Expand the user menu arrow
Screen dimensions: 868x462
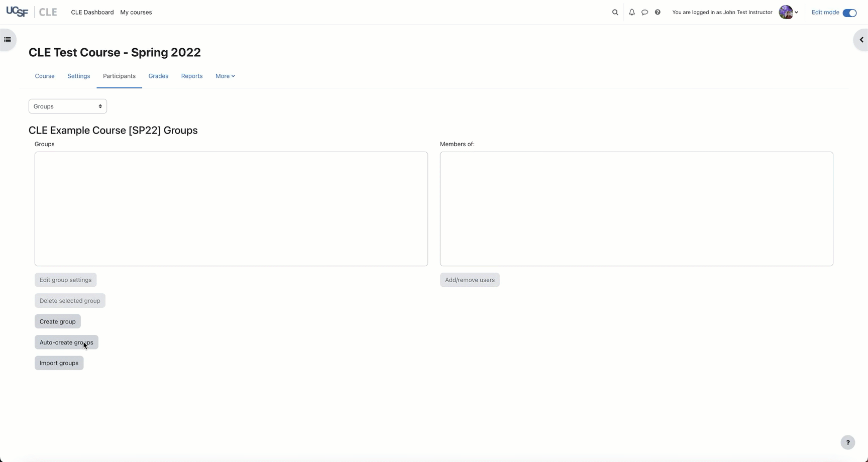[x=796, y=13]
